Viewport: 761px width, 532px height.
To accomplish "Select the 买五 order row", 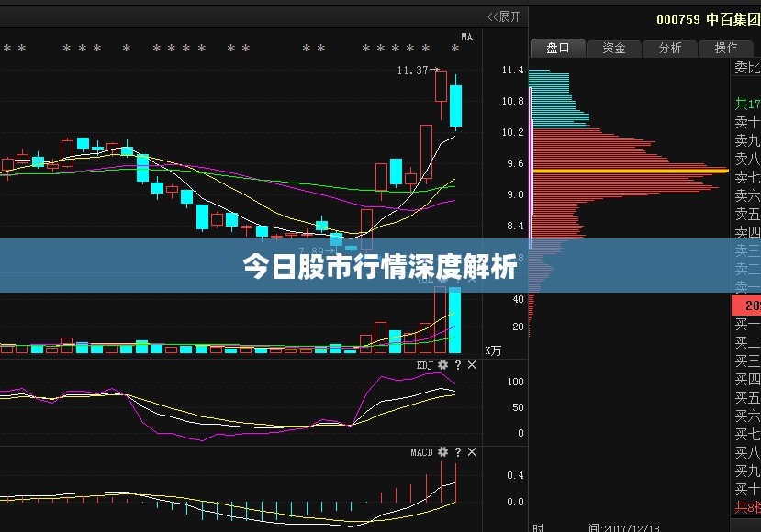I will [747, 398].
